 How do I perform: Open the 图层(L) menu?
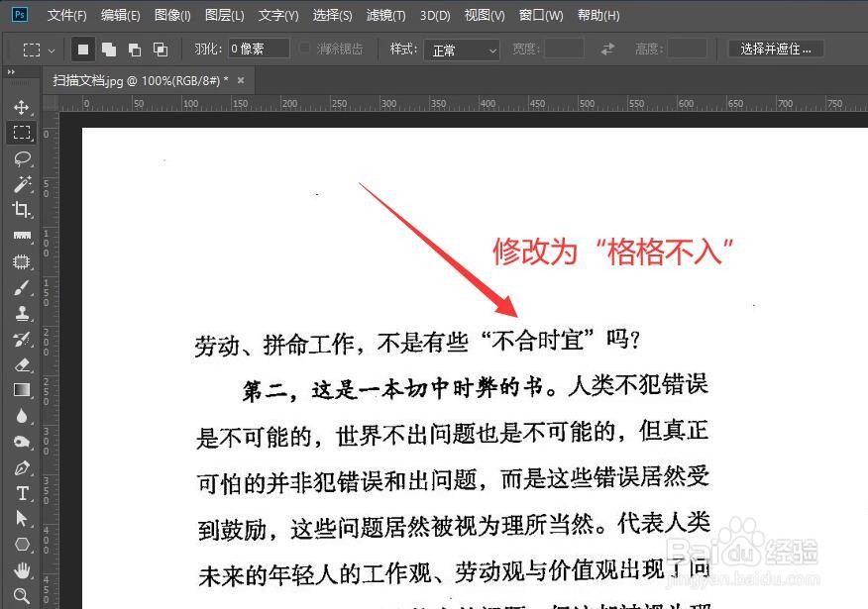tap(224, 16)
